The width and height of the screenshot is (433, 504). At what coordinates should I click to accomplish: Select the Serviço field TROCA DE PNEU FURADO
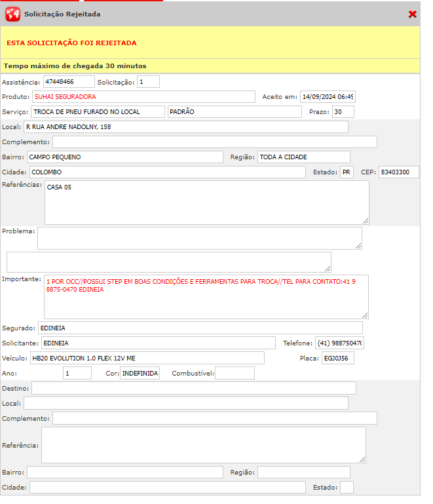98,112
